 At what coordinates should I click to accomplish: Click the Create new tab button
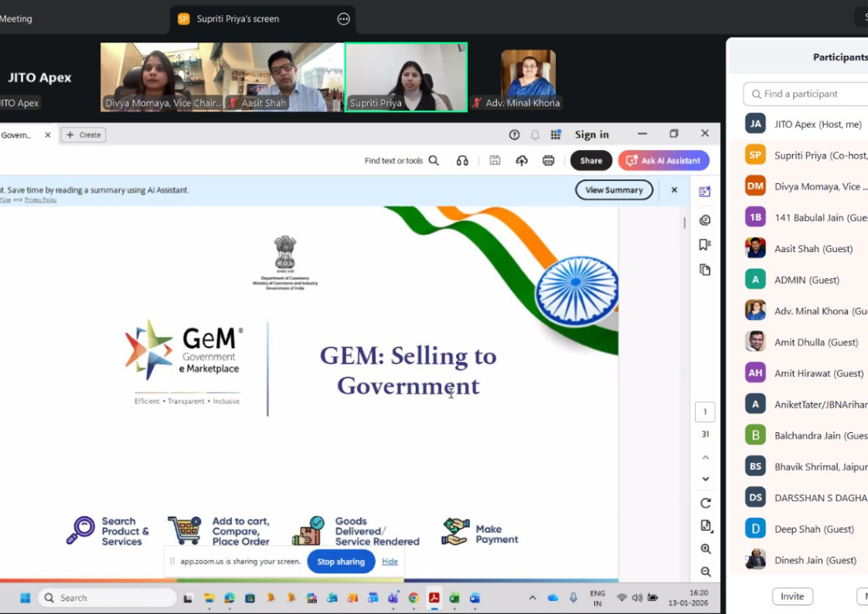click(83, 135)
